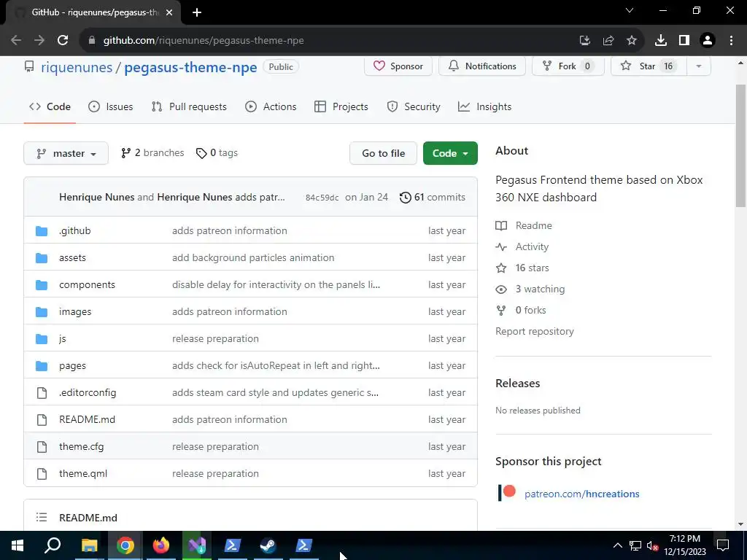
Task: Open the Projects tab
Action: coord(341,106)
